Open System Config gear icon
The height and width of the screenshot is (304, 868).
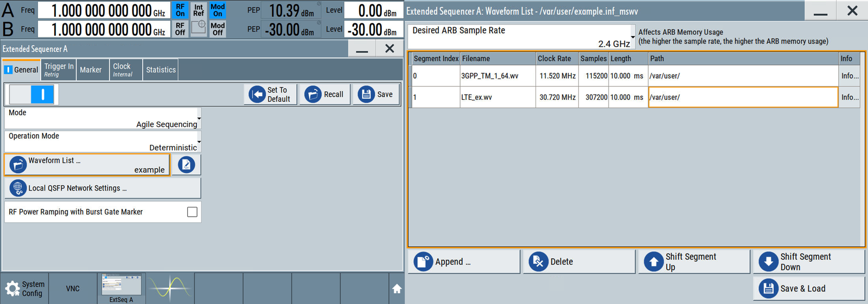[x=12, y=288]
